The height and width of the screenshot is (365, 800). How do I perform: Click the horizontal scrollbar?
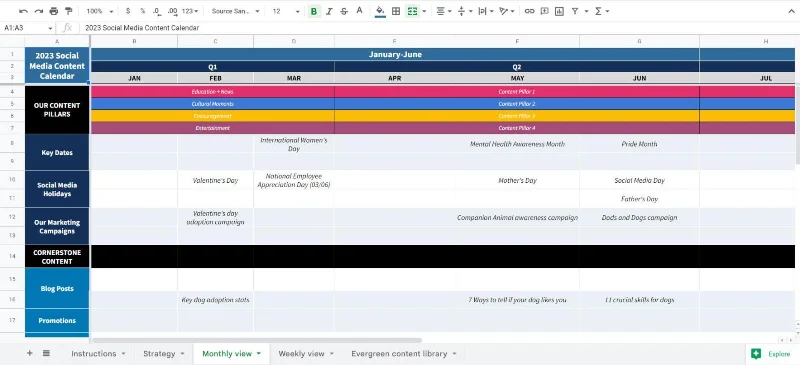tap(257, 340)
